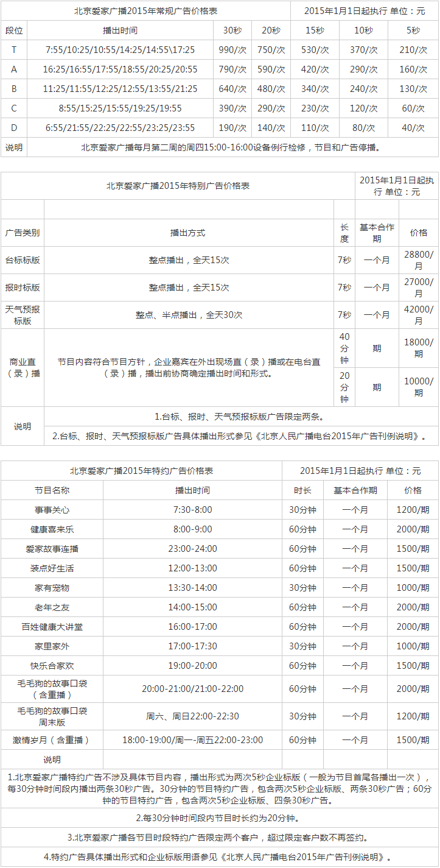Select note 3 about 限定两个客户

tap(220, 837)
